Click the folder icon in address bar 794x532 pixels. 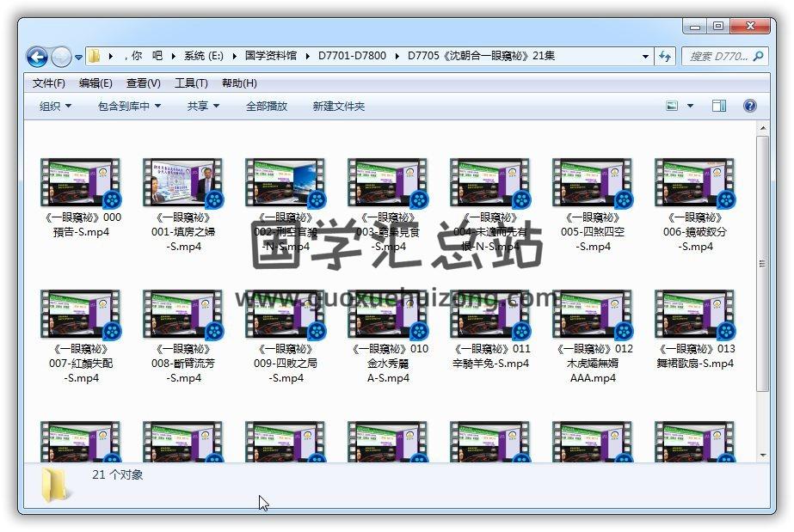[x=95, y=56]
